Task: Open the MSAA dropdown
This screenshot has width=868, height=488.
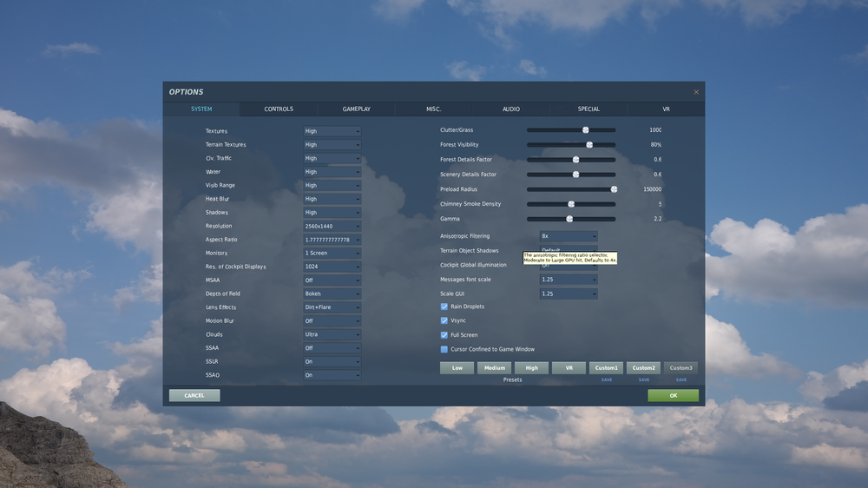Action: [x=332, y=280]
